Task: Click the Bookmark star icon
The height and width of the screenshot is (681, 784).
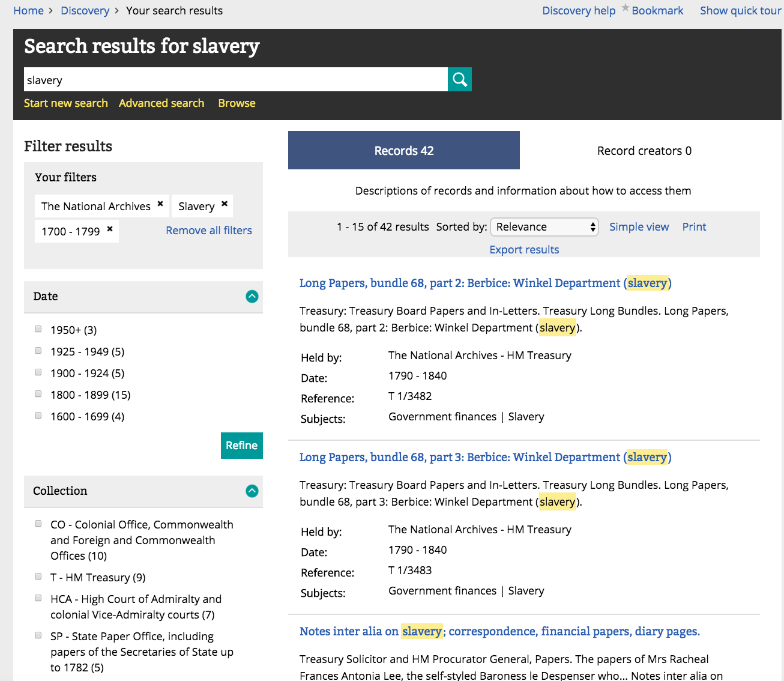Action: point(626,8)
